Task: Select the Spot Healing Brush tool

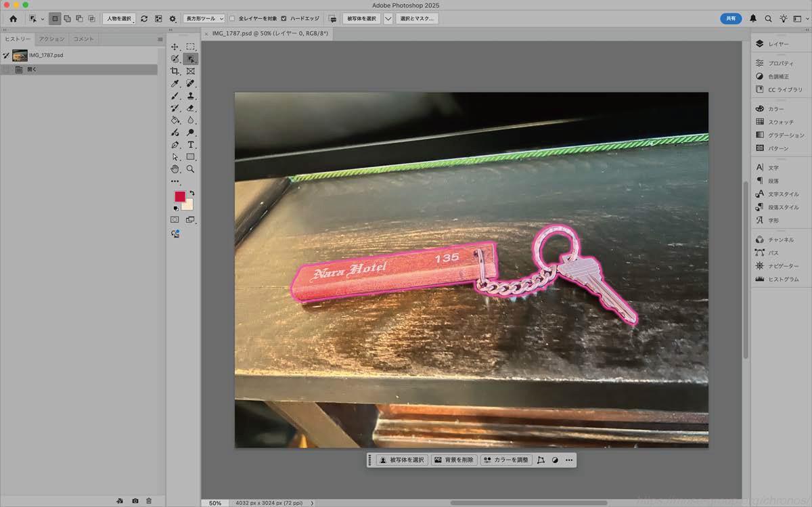Action: click(x=191, y=83)
